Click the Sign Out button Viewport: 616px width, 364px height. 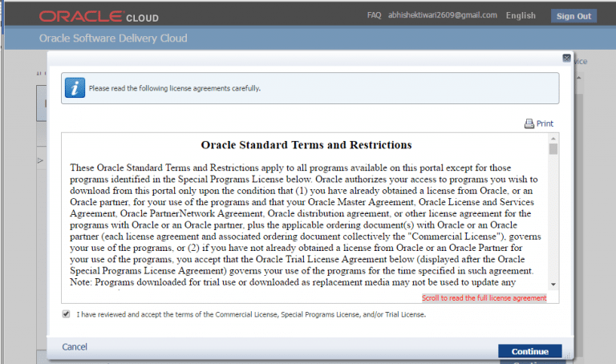573,16
